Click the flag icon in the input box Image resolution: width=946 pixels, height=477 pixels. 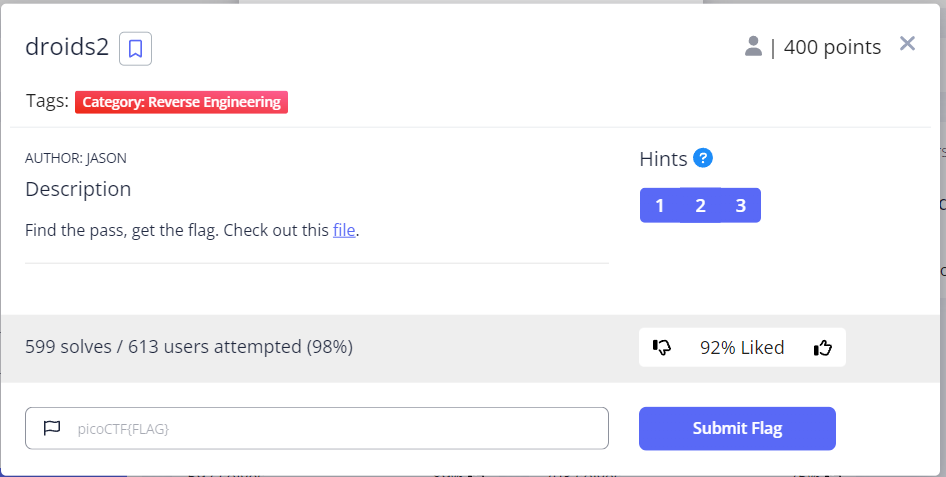52,428
